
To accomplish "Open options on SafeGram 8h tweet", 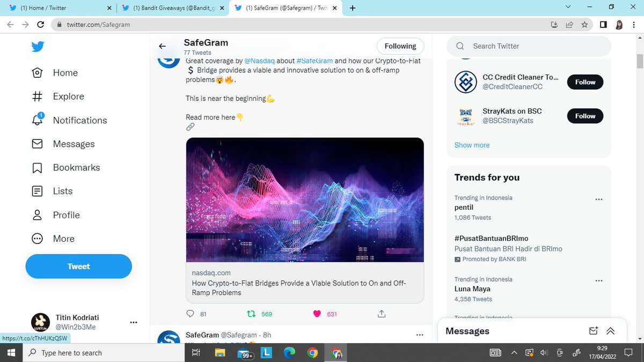I will [420, 335].
